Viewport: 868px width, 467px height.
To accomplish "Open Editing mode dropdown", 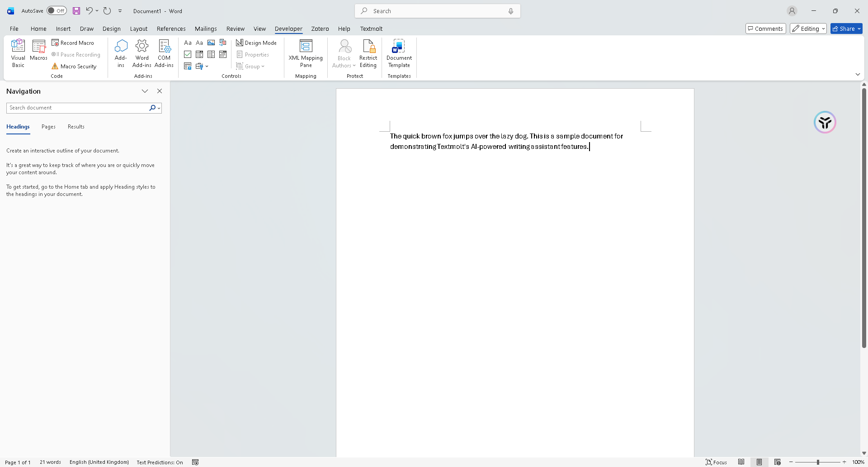I will click(x=808, y=29).
